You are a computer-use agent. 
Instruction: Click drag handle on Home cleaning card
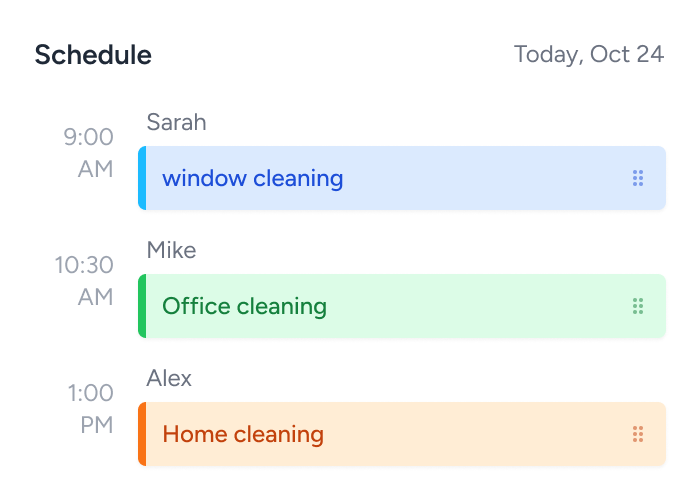[x=638, y=434]
